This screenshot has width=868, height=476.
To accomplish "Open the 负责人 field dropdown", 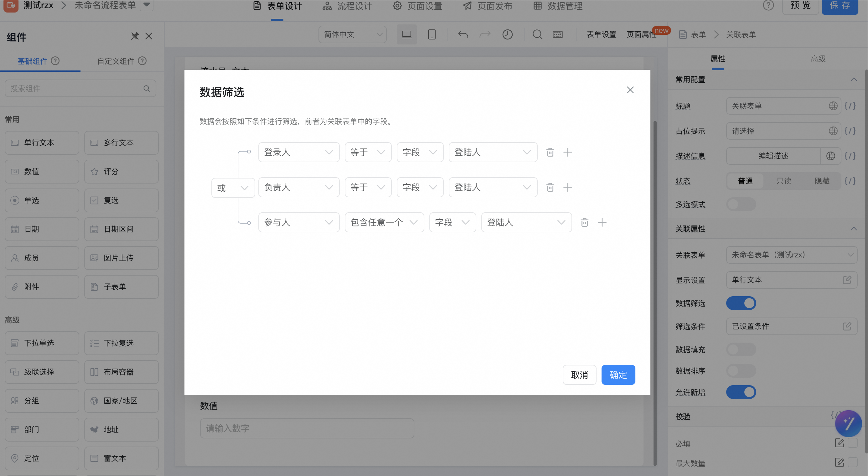I will [299, 187].
